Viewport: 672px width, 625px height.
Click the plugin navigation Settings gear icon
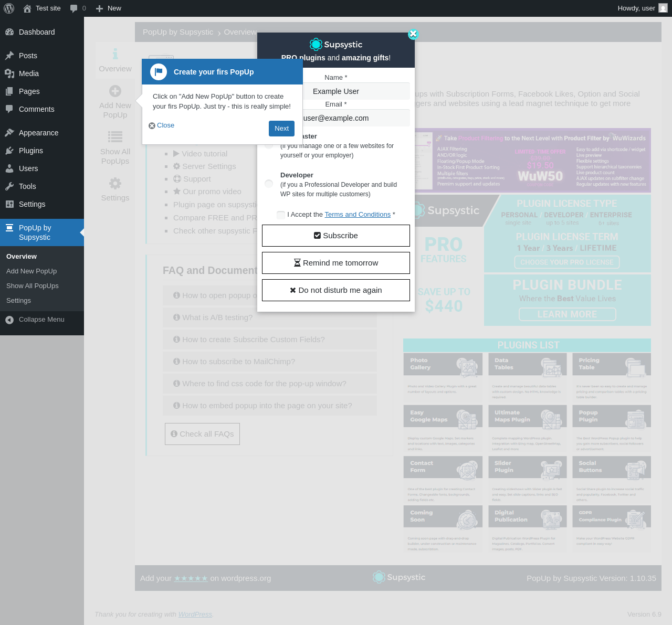(x=115, y=183)
